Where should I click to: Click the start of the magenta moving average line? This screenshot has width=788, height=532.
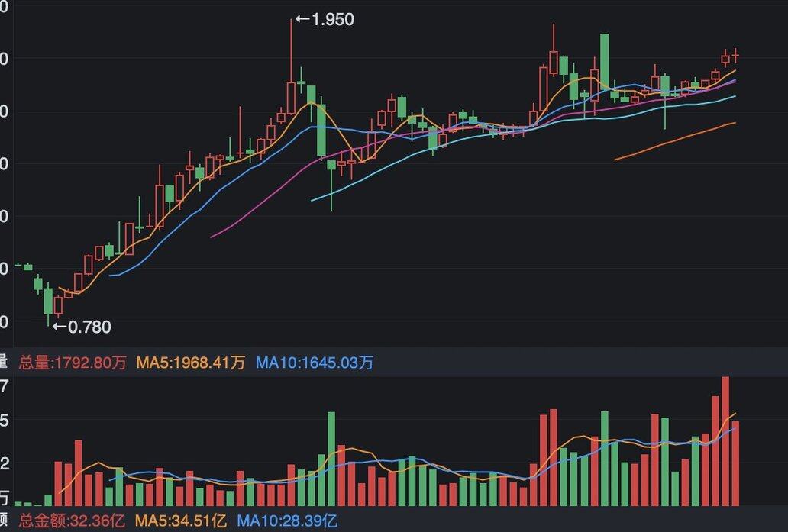click(x=212, y=237)
